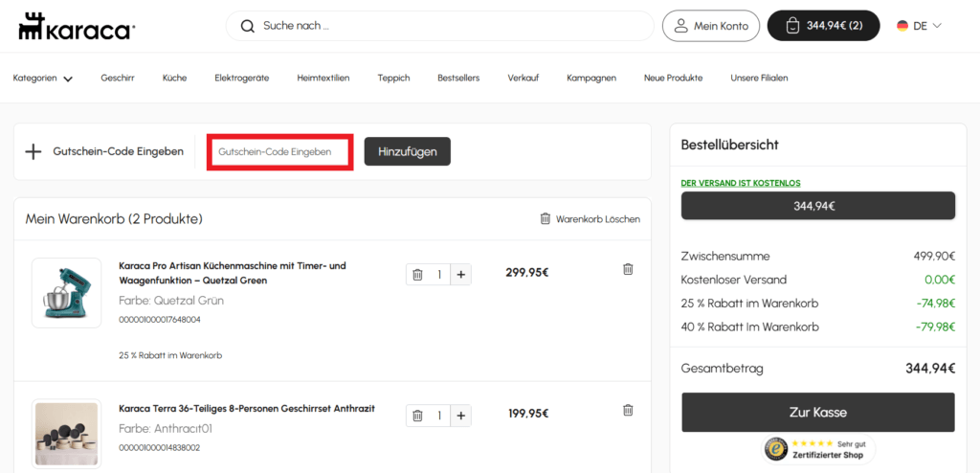Proceed with the Zur Kasse button
Viewport: 980px width, 473px height.
coord(818,413)
